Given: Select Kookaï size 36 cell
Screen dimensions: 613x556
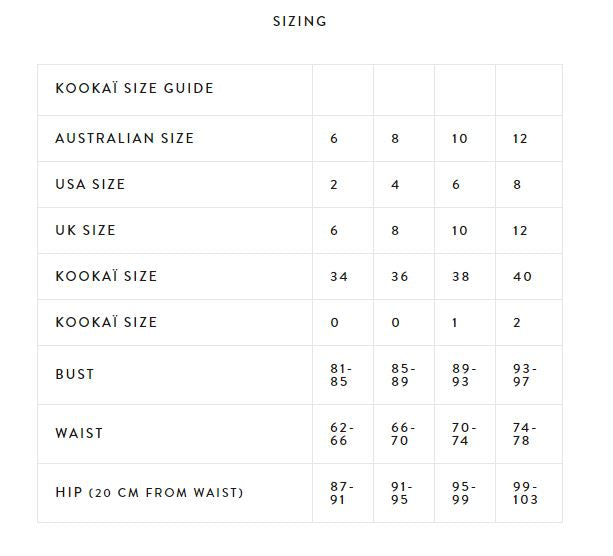Looking at the screenshot, I should click(400, 276).
